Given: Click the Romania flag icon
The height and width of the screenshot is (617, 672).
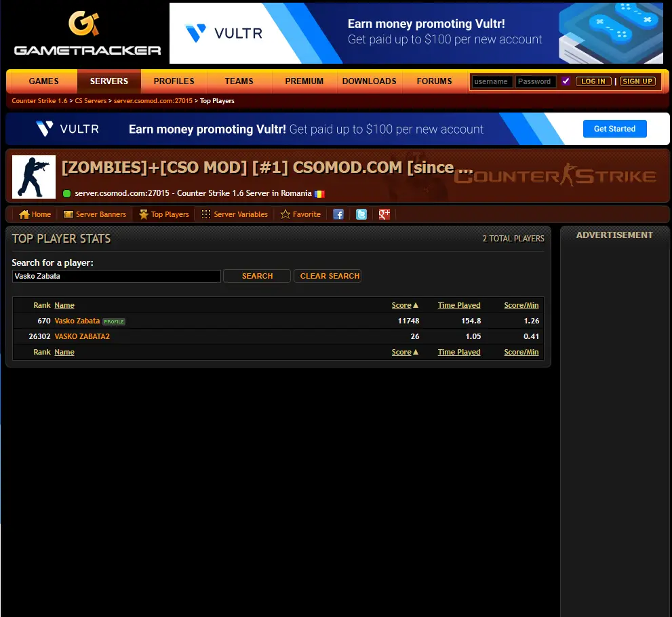Looking at the screenshot, I should coord(319,194).
